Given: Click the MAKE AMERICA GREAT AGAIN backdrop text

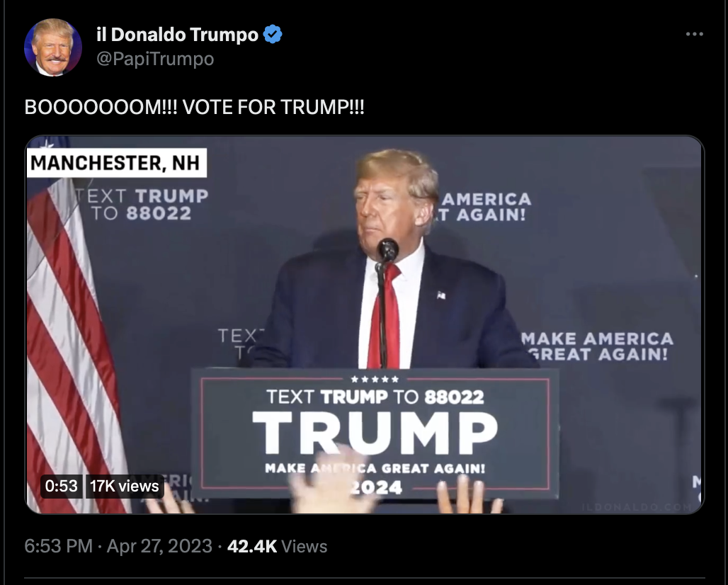Looking at the screenshot, I should click(597, 346).
